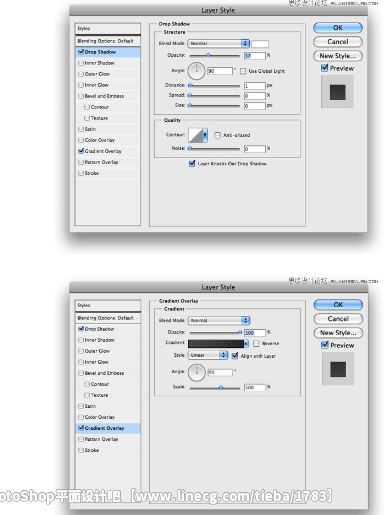This screenshot has width=388, height=515.
Task: Click New Style in Drop Shadow dialog
Action: point(338,56)
